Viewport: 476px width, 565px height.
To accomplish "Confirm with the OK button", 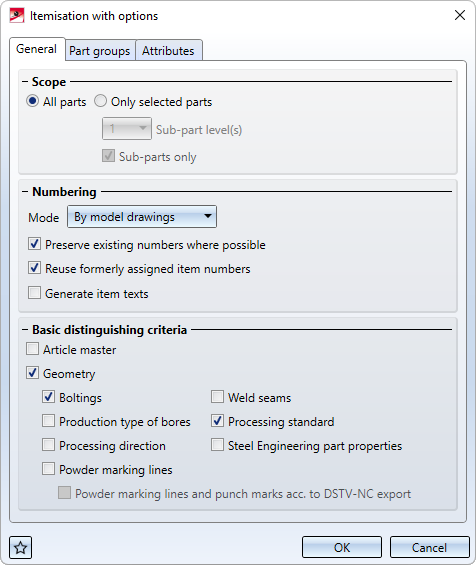I will (342, 548).
